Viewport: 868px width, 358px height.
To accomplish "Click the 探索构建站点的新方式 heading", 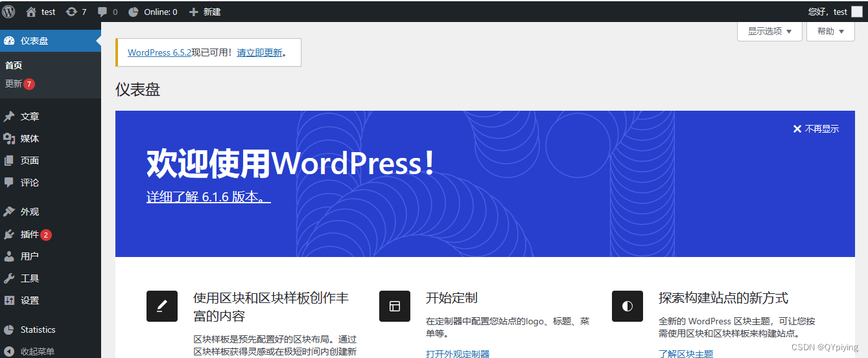I will pyautogui.click(x=723, y=298).
